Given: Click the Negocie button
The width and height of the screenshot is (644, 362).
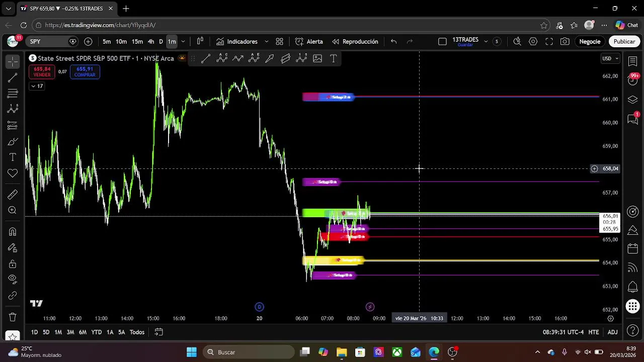Looking at the screenshot, I should [590, 41].
